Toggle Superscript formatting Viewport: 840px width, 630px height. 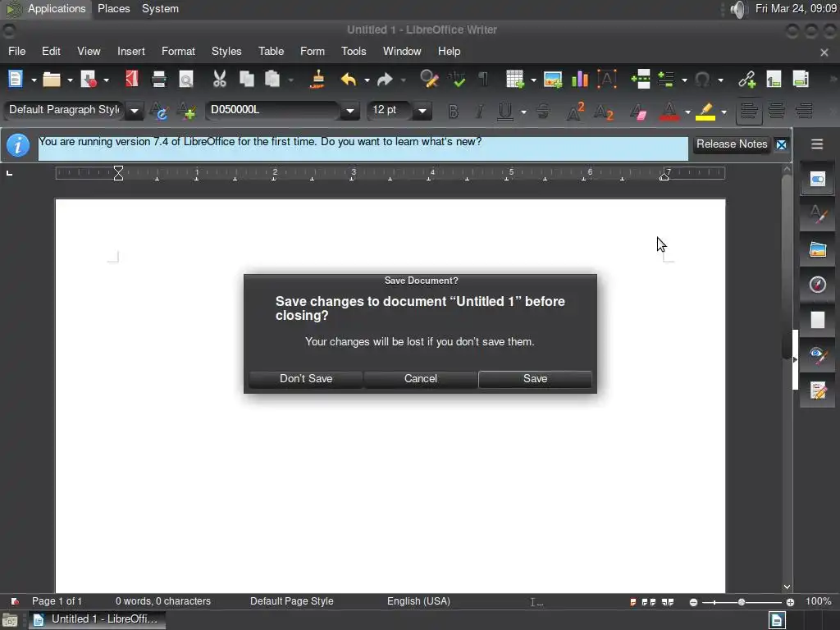click(575, 112)
